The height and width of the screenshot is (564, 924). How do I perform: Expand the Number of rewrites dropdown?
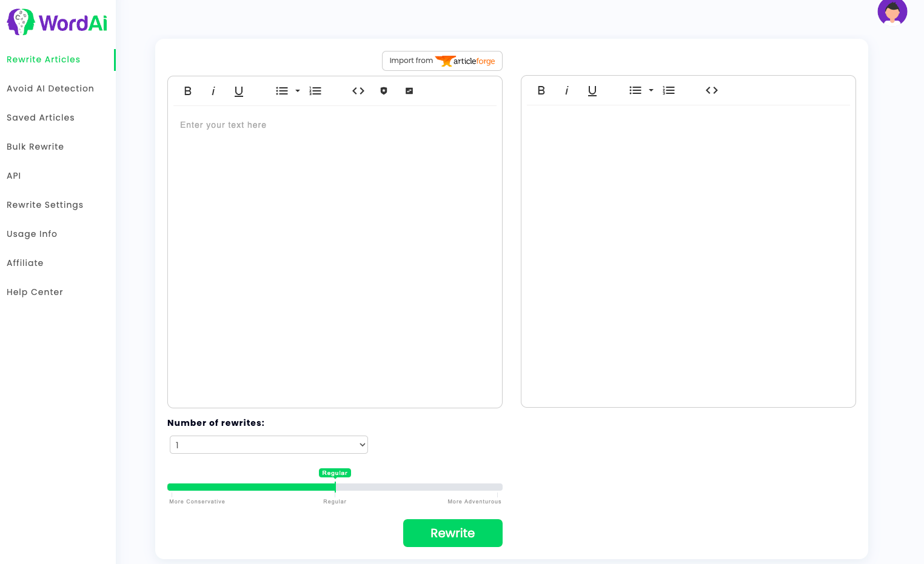(x=269, y=445)
